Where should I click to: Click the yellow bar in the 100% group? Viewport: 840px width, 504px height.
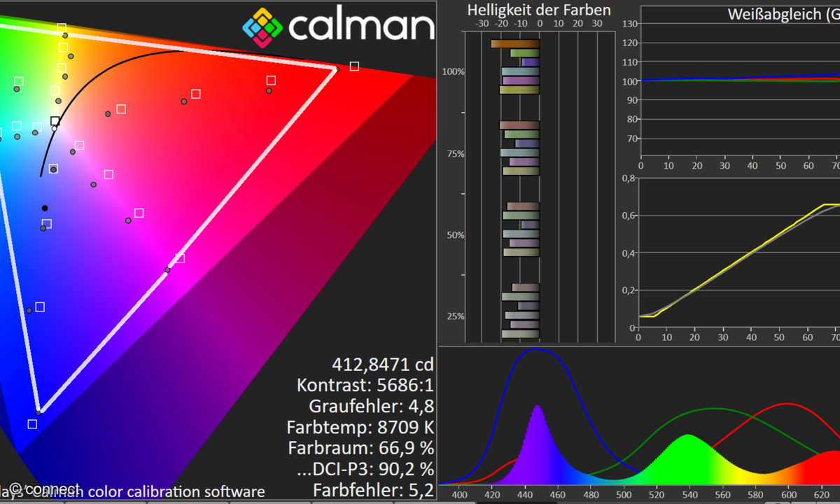[519, 90]
